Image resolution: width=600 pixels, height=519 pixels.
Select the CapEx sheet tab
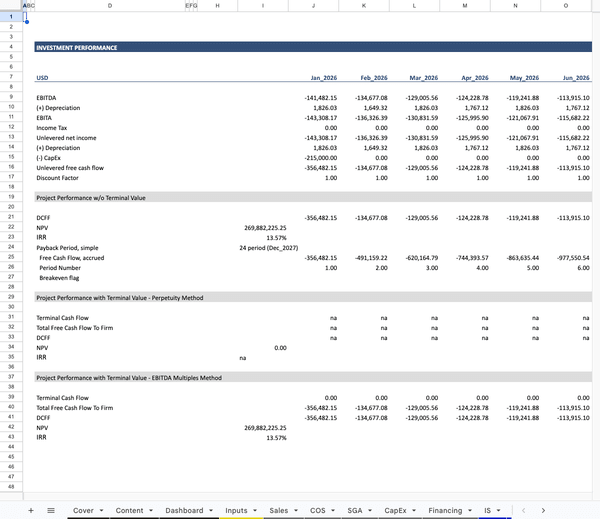[x=395, y=510]
